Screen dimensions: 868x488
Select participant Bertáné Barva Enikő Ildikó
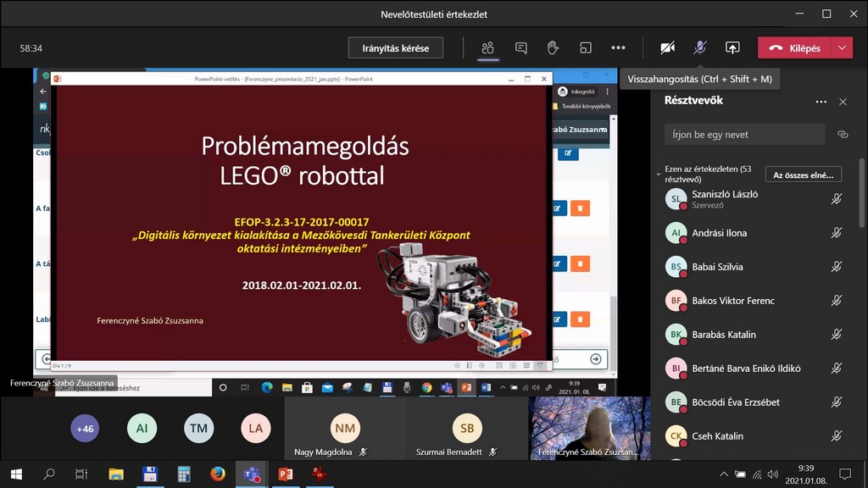(753, 368)
